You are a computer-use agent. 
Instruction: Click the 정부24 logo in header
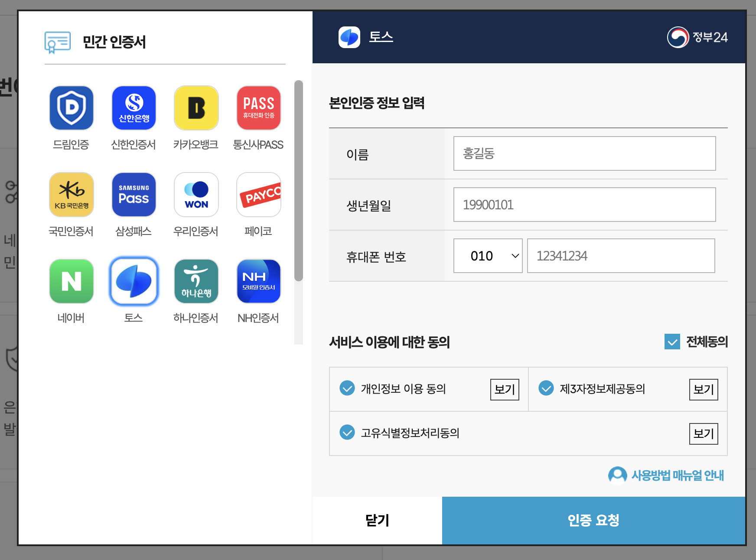pos(697,37)
